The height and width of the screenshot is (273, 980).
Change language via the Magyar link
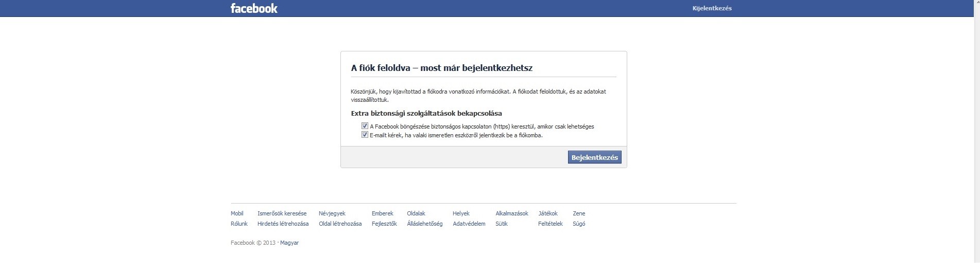[x=289, y=243]
